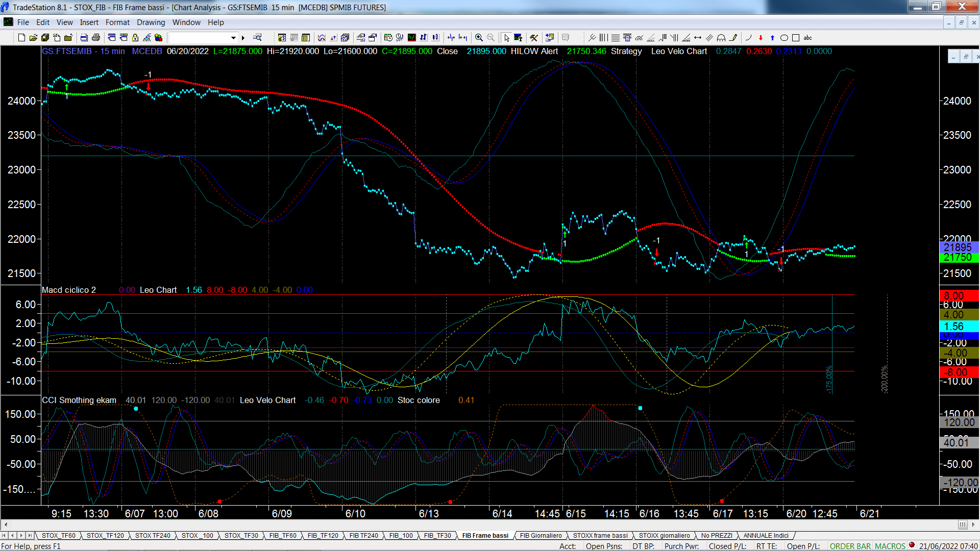Select the rectangle drawing tool
Image resolution: width=980 pixels, height=551 pixels.
[796, 38]
